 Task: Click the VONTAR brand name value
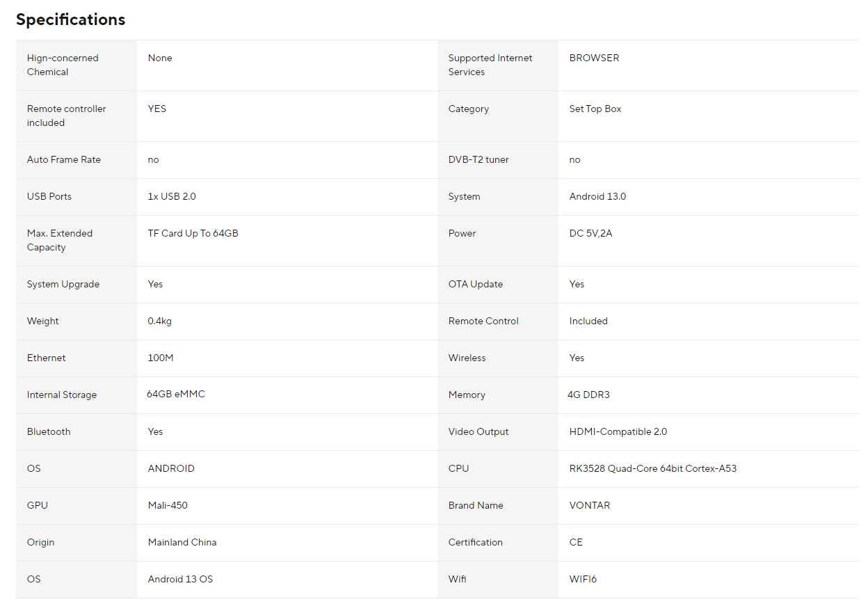click(x=589, y=505)
